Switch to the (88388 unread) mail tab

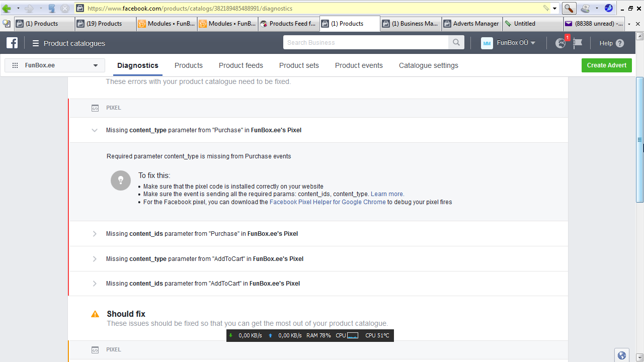594,24
